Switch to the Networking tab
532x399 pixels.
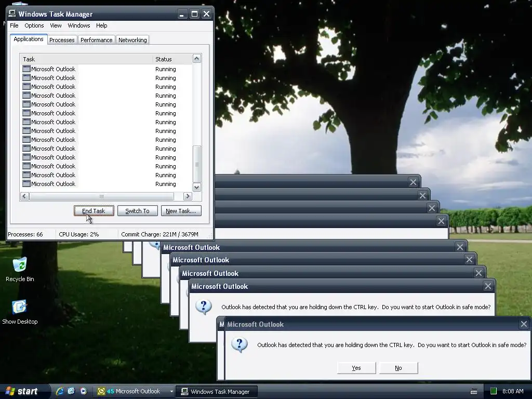[x=132, y=40]
